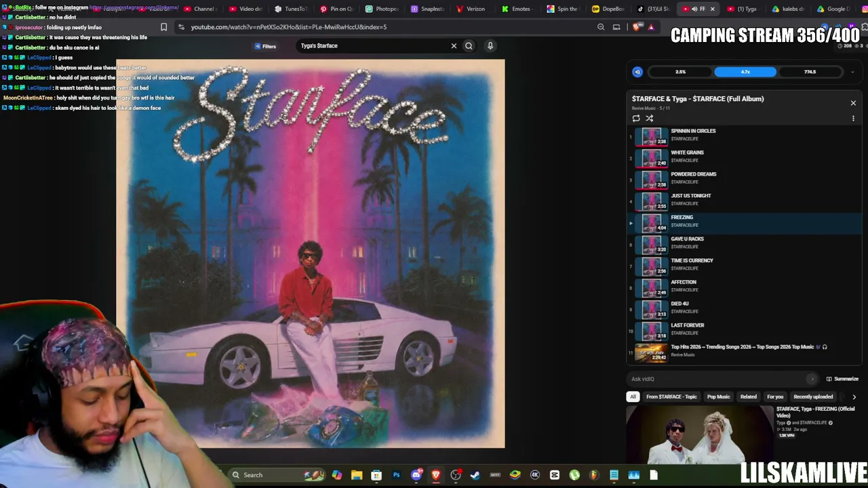This screenshot has width=868, height=488.
Task: Switch to the Emotes browser tab
Action: (518, 9)
